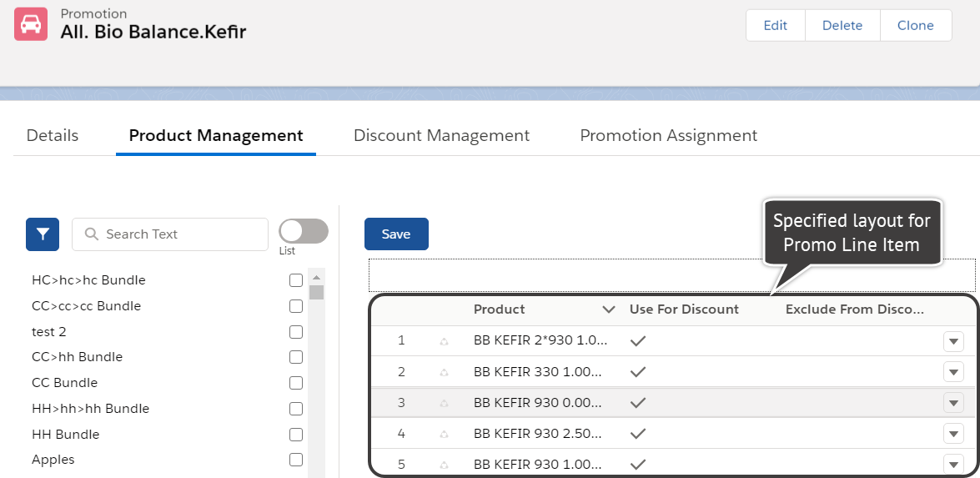Click Use For Discount checkmark in row 5
The image size is (980, 478).
[637, 465]
